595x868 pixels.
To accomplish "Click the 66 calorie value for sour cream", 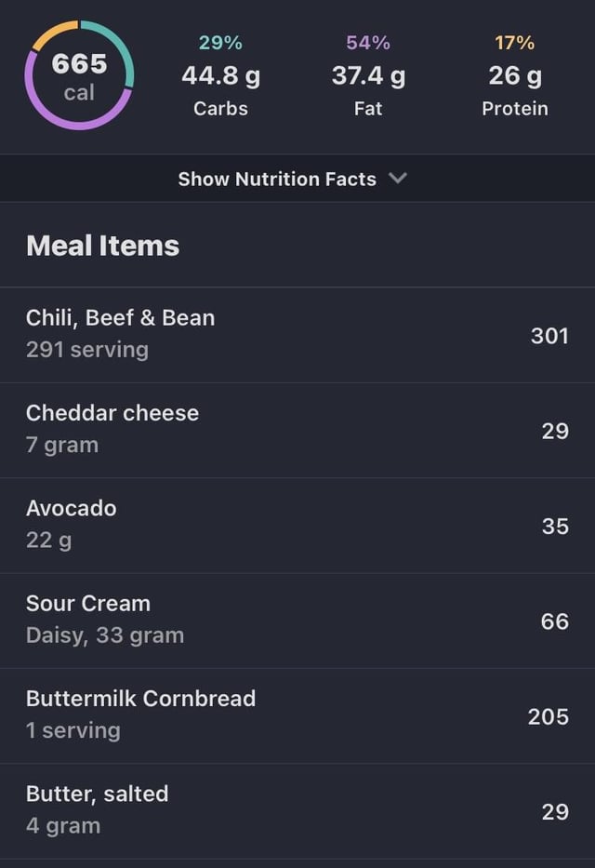I will pos(555,621).
